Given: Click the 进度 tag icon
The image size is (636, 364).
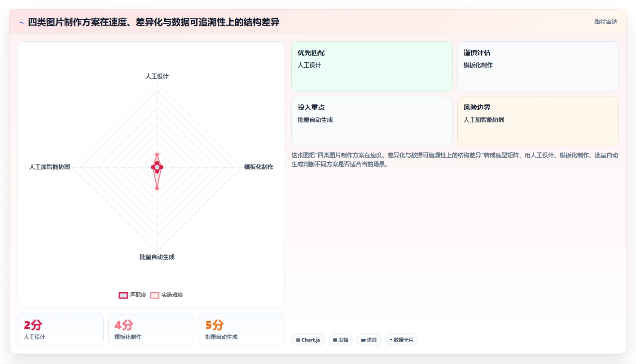Looking at the screenshot, I should click(x=363, y=340).
